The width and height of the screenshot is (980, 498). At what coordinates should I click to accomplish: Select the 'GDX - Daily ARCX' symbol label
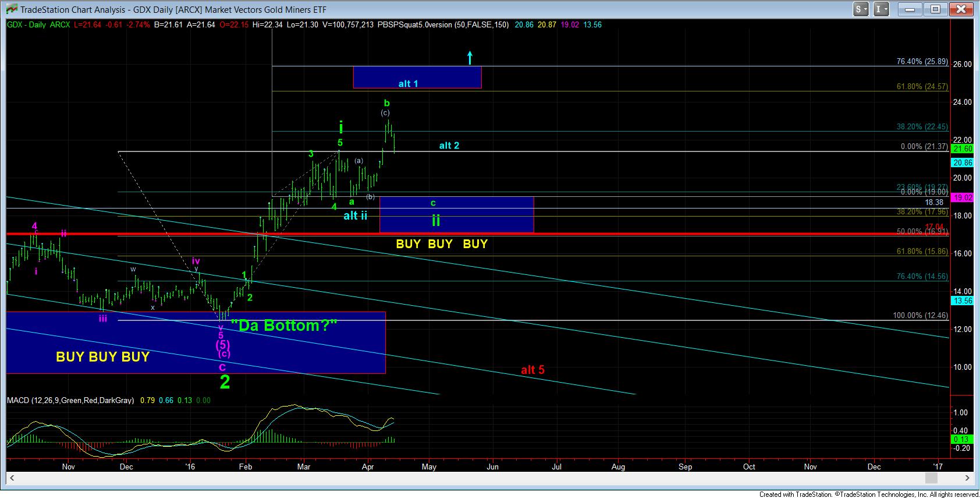pyautogui.click(x=38, y=25)
